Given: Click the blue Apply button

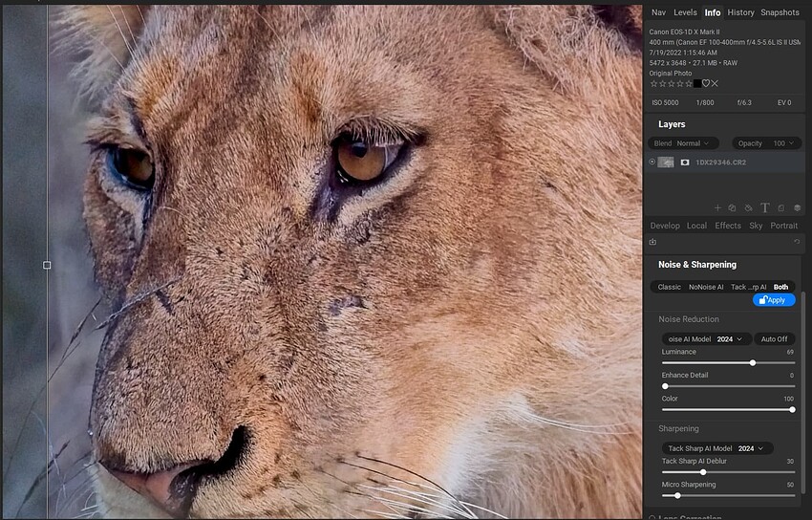Looking at the screenshot, I should coord(774,300).
